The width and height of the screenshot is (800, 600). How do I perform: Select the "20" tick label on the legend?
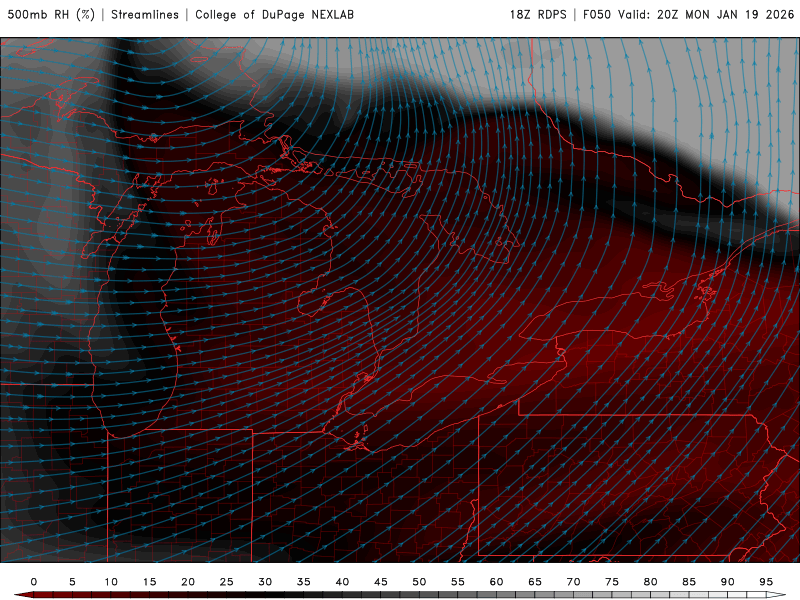click(x=188, y=582)
